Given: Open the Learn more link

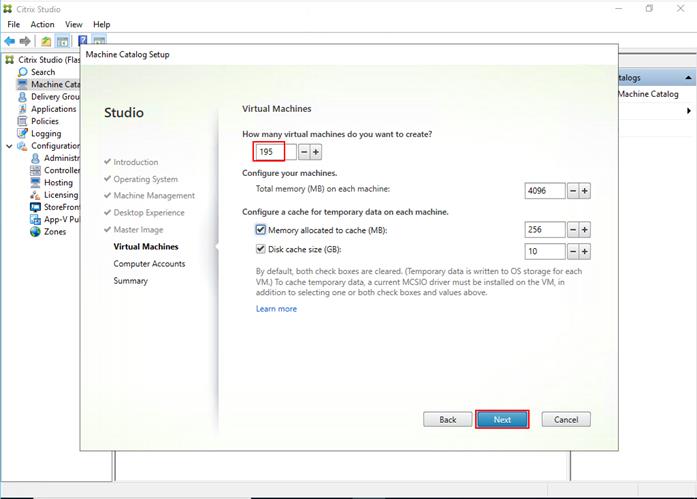Looking at the screenshot, I should (276, 309).
